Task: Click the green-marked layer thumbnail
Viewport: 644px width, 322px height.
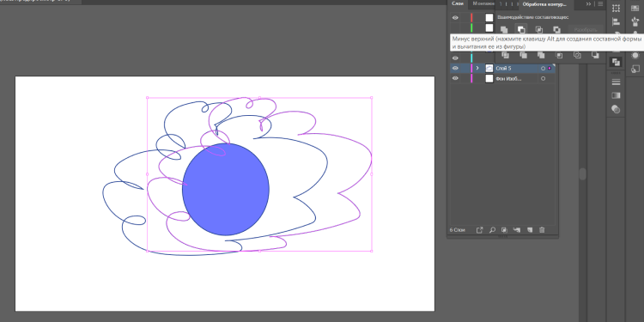Action: pos(489,28)
